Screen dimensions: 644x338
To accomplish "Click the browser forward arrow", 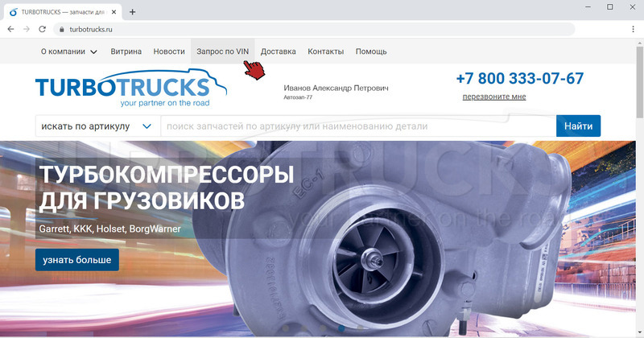I will 27,29.
